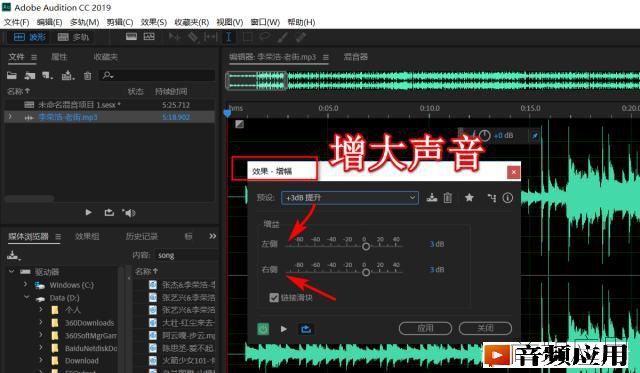Switch to the 混音器 tab
This screenshot has height=373, width=640.
coord(356,57)
